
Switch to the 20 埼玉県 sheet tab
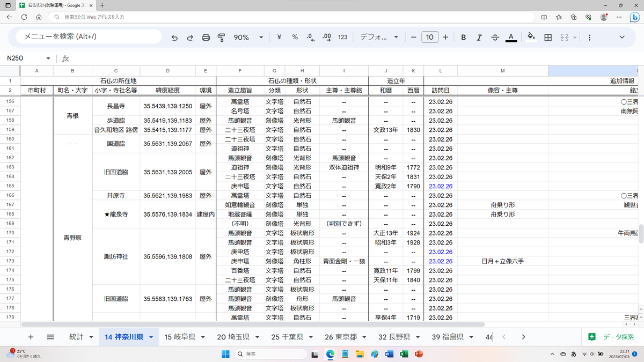pos(233,337)
